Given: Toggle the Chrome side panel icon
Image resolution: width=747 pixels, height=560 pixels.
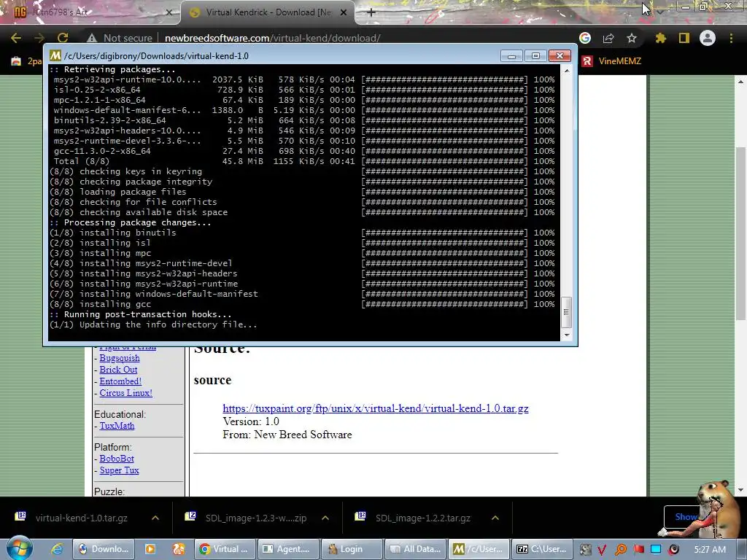Looking at the screenshot, I should 684,38.
